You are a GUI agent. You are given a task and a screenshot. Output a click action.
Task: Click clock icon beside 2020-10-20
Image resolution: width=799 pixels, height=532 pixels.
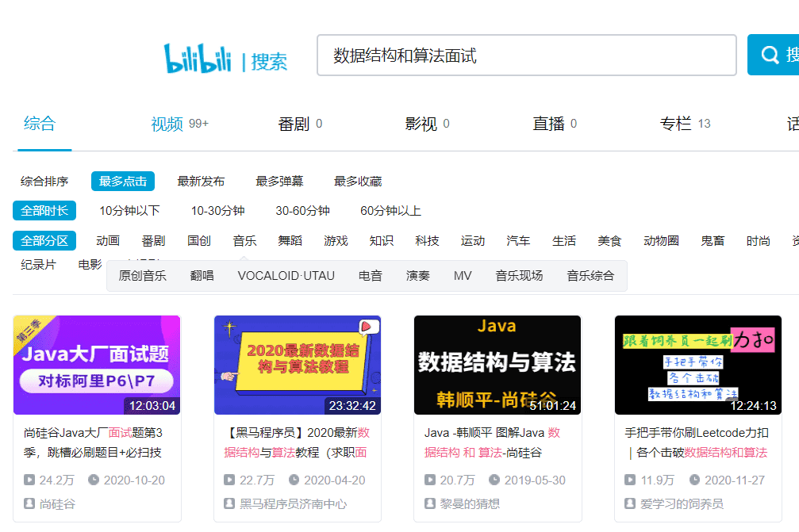coord(94,480)
